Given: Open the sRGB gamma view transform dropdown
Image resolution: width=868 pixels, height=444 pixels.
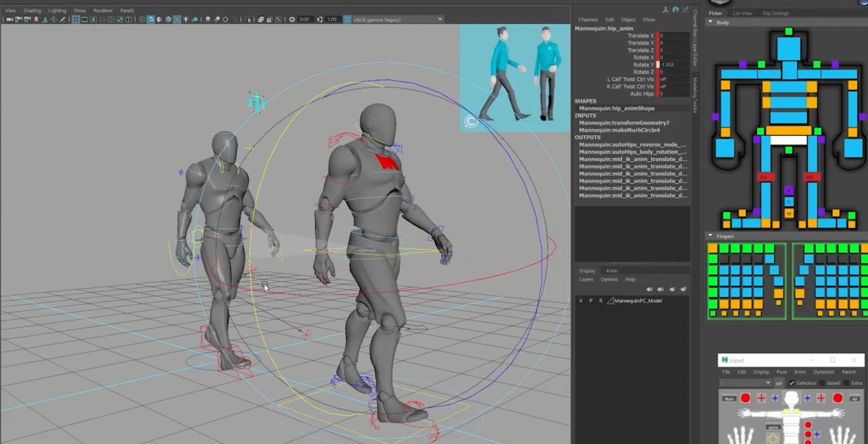Looking at the screenshot, I should (x=440, y=19).
